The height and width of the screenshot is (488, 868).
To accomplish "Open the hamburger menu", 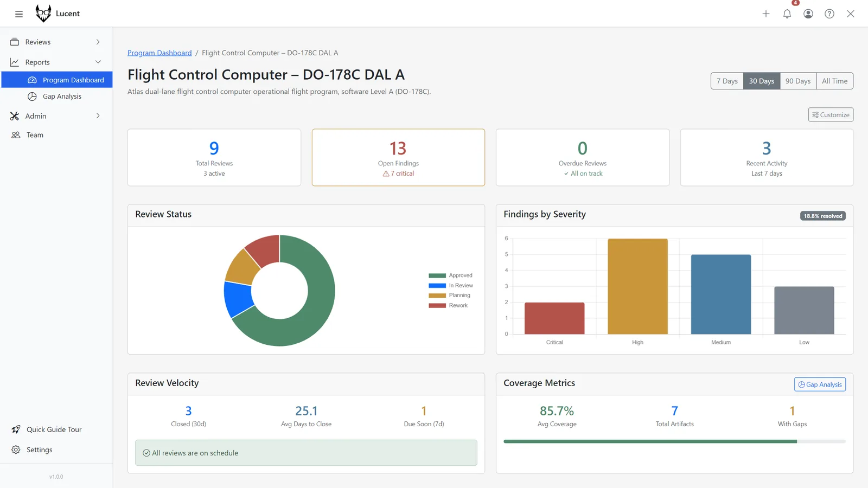I will pyautogui.click(x=19, y=14).
